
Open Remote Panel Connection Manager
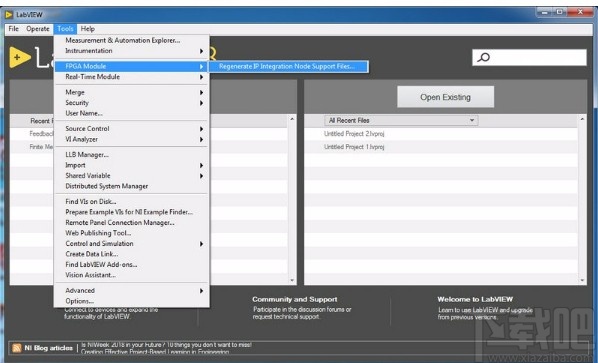point(132,223)
